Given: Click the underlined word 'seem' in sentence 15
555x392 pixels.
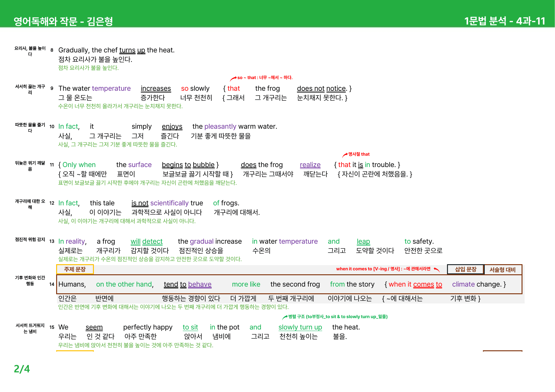Looking at the screenshot, I should coord(94,327).
